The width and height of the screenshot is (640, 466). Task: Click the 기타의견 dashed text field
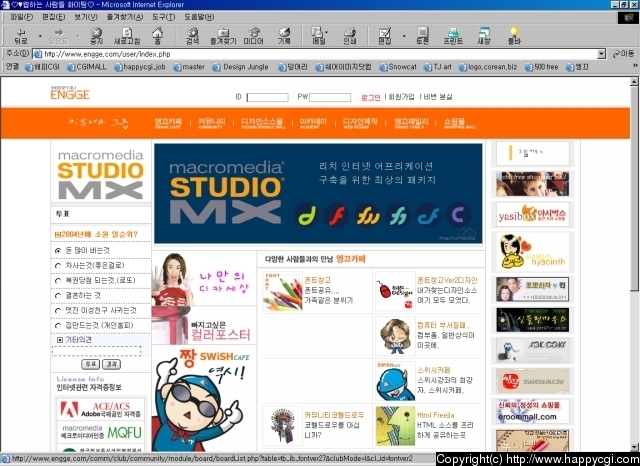click(x=96, y=351)
